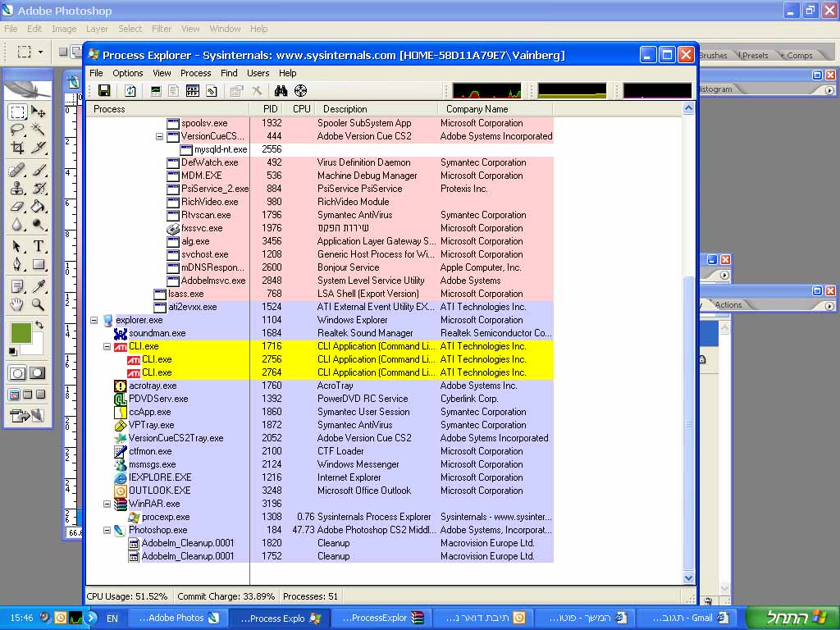Select Photoshop Magic Wand tool
This screenshot has height=630, width=840.
pos(38,129)
